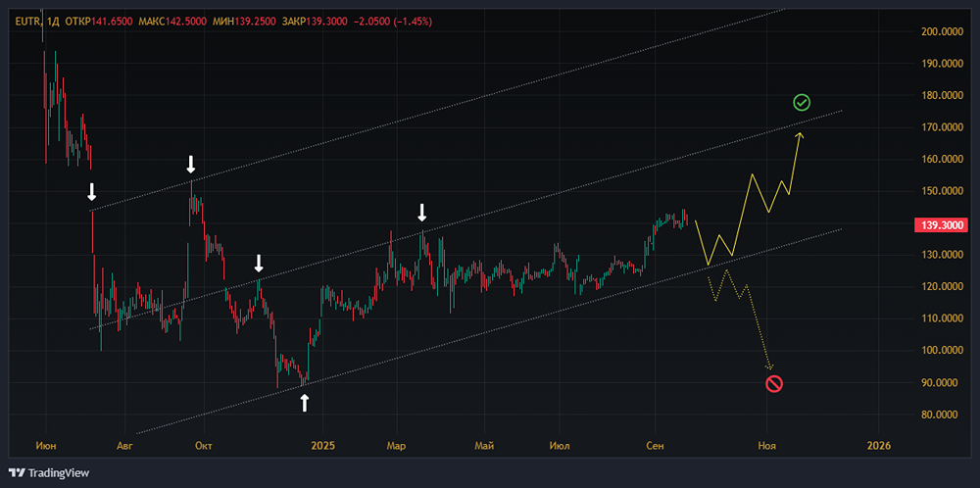
Task: Click the Мар date label
Action: coord(396,446)
